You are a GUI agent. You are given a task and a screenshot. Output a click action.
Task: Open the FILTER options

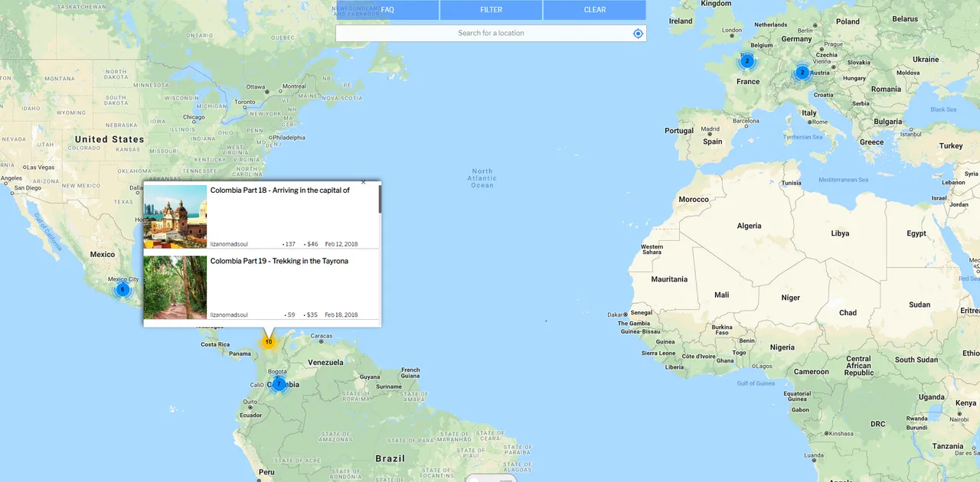pos(492,10)
